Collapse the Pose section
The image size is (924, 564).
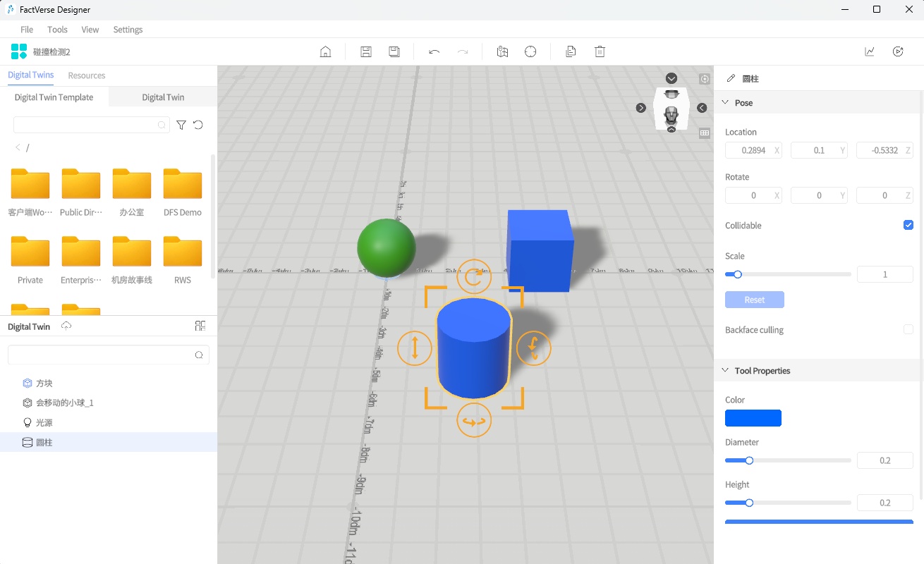click(725, 102)
